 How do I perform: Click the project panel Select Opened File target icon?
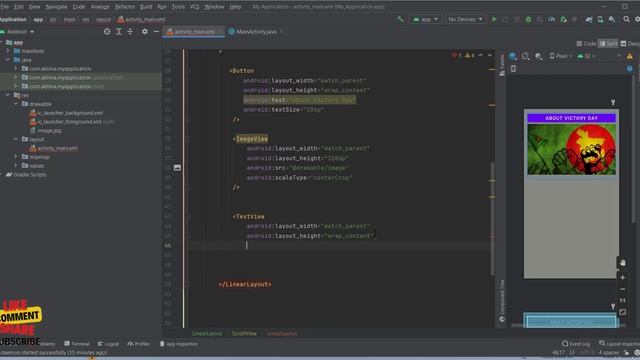(x=107, y=31)
